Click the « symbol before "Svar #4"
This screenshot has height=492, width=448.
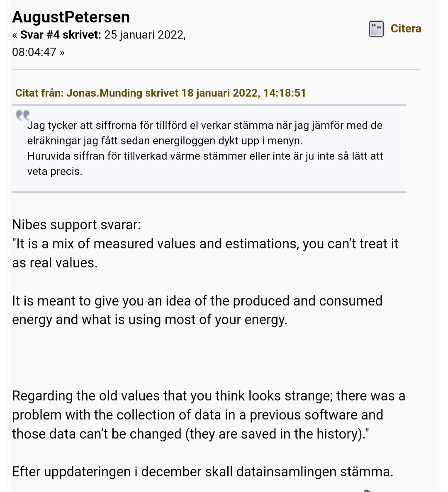pyautogui.click(x=15, y=35)
